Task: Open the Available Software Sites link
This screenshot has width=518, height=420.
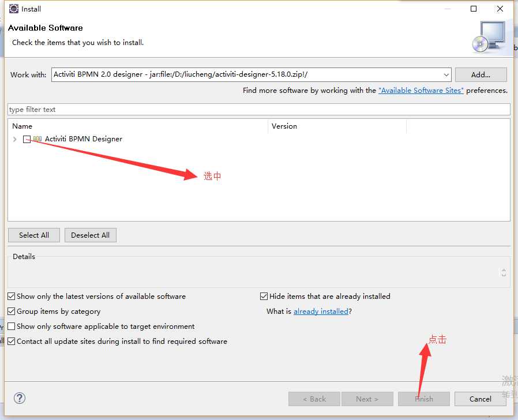Action: pyautogui.click(x=421, y=90)
